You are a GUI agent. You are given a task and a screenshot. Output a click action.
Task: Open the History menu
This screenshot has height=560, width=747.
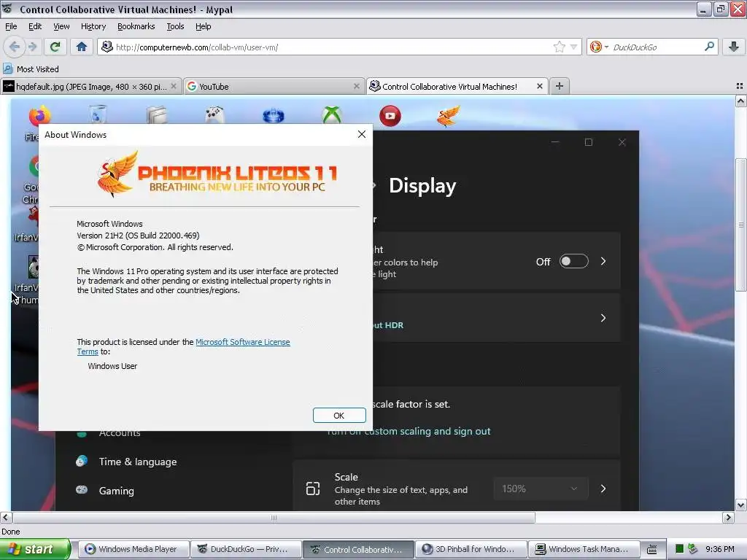93,26
